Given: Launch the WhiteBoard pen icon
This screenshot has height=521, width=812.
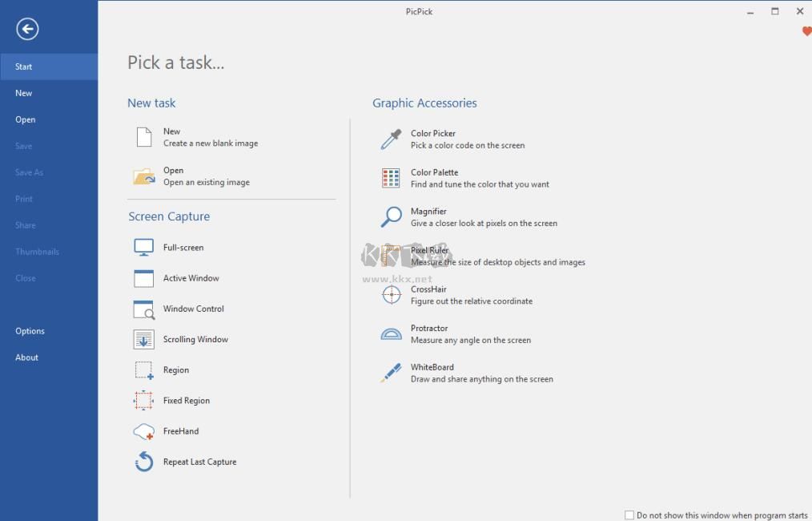Looking at the screenshot, I should [391, 373].
